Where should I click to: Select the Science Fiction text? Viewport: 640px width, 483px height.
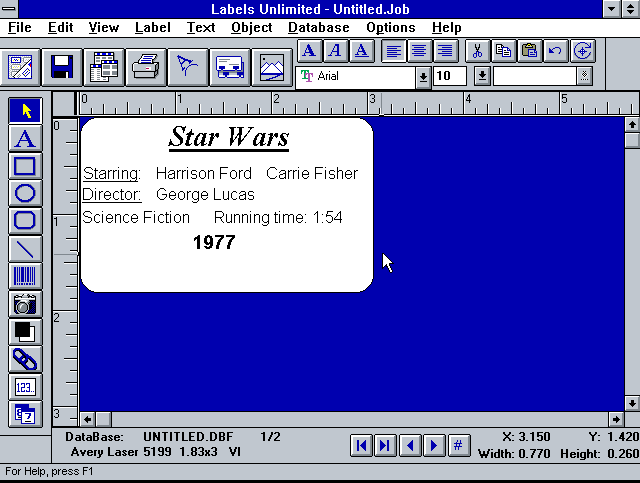pyautogui.click(x=136, y=218)
